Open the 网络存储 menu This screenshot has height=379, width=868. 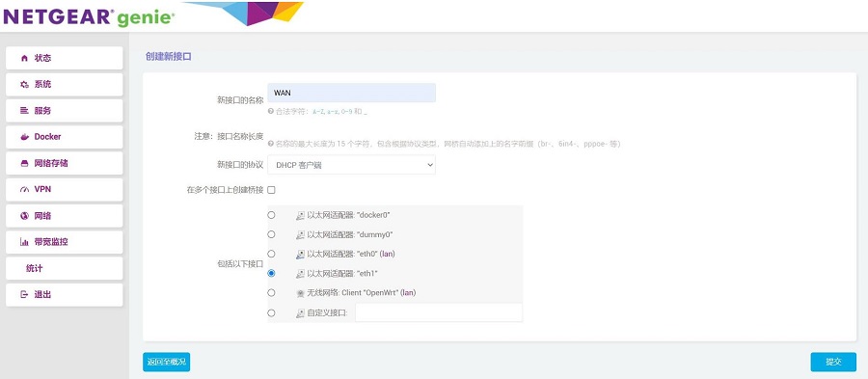(65, 163)
